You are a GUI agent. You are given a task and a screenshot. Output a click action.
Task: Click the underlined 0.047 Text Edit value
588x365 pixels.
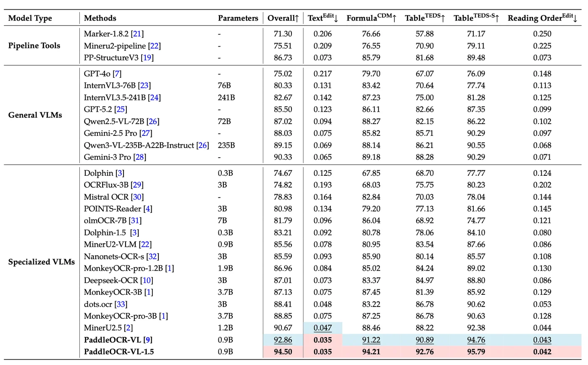pyautogui.click(x=323, y=328)
